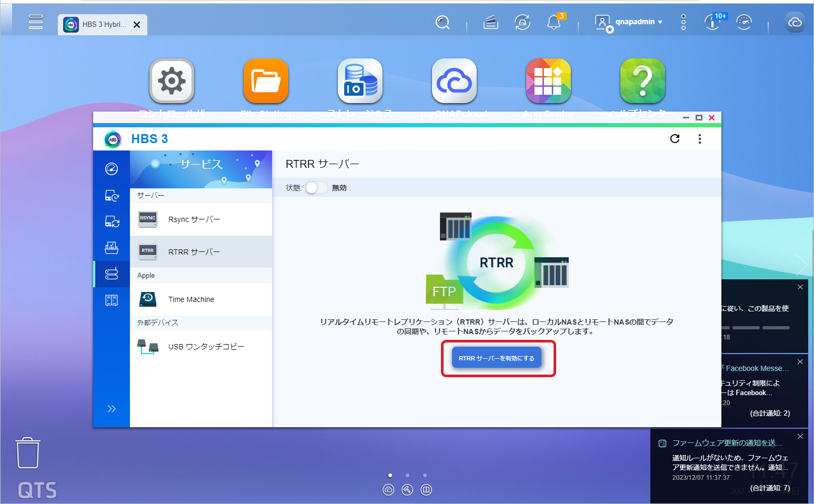Click the cloud icon at top right corner

coord(795,22)
